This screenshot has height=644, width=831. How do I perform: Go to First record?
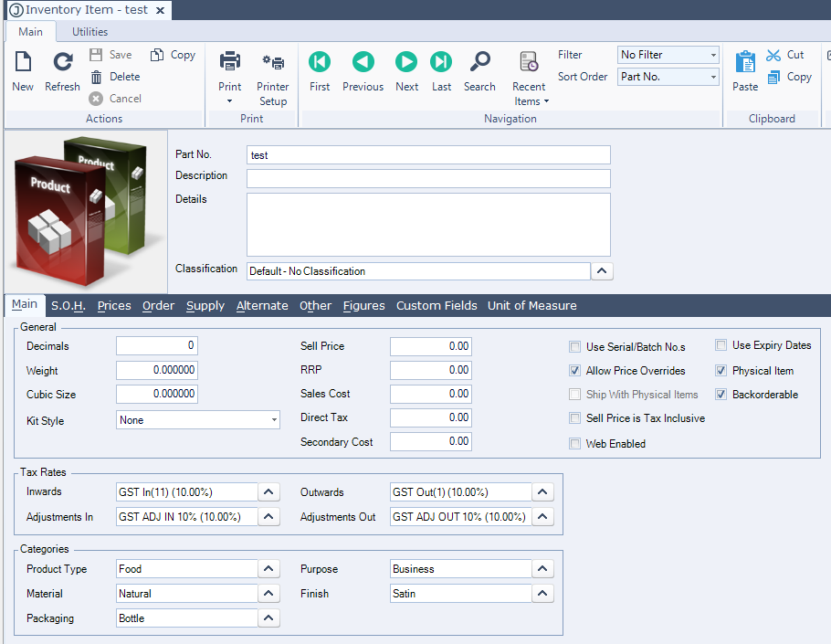[x=320, y=62]
